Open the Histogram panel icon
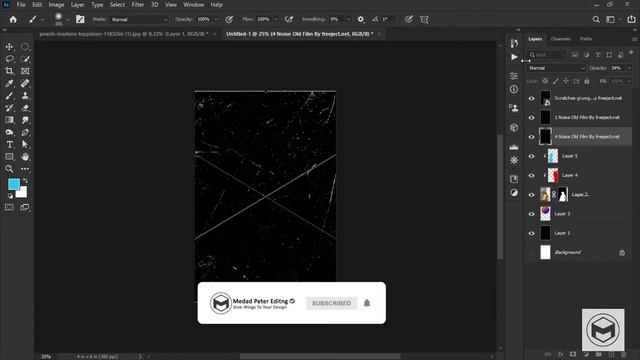This screenshot has height=360, width=640. (x=514, y=147)
